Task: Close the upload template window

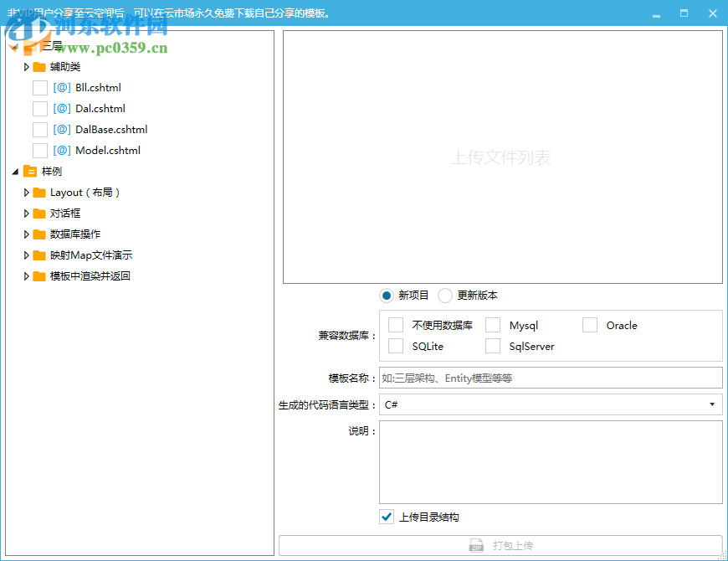Action: pos(713,13)
